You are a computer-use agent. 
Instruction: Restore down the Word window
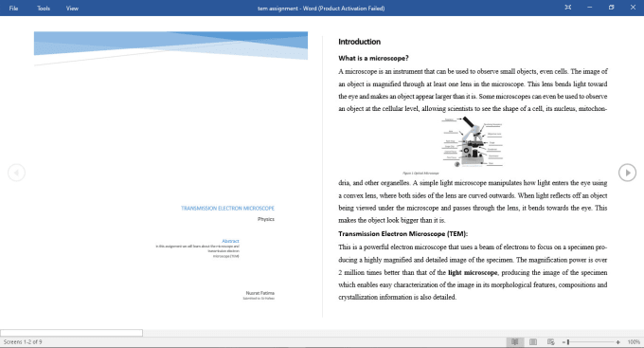611,8
